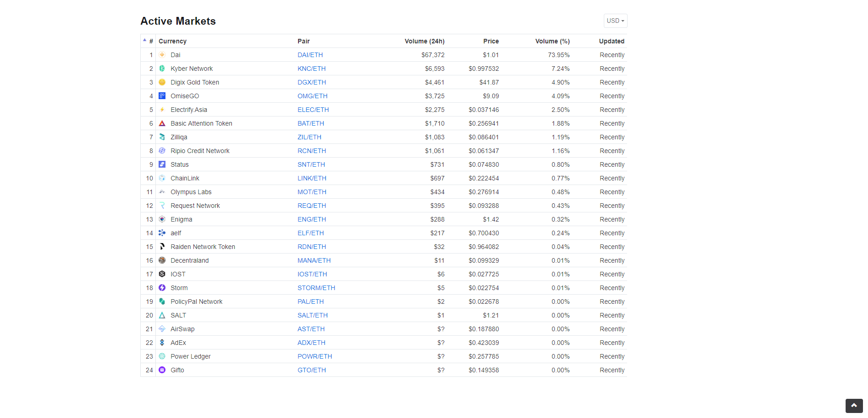Click the SALT triangle icon
This screenshot has height=418, width=868.
[x=162, y=315]
